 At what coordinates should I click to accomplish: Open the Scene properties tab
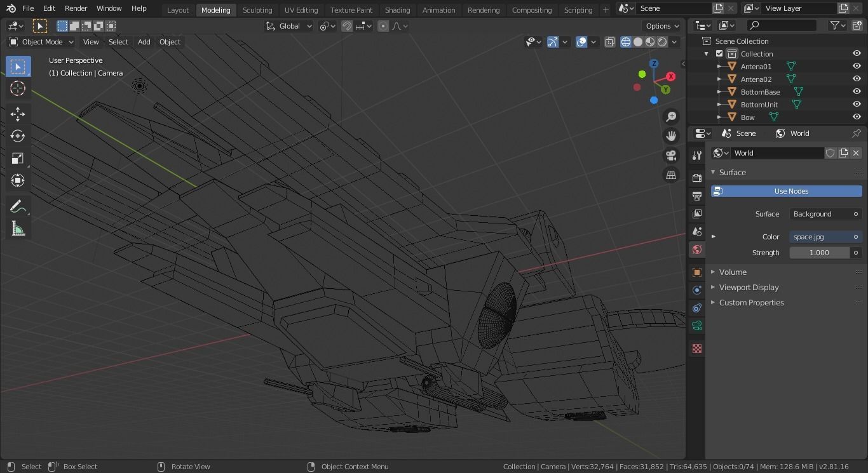coord(697,232)
